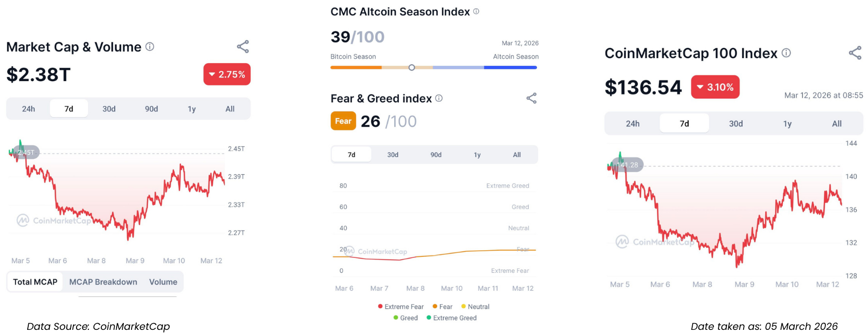Viewport: 868px width, 335px height.
Task: Share the Fear & Greed index
Action: pyautogui.click(x=531, y=98)
